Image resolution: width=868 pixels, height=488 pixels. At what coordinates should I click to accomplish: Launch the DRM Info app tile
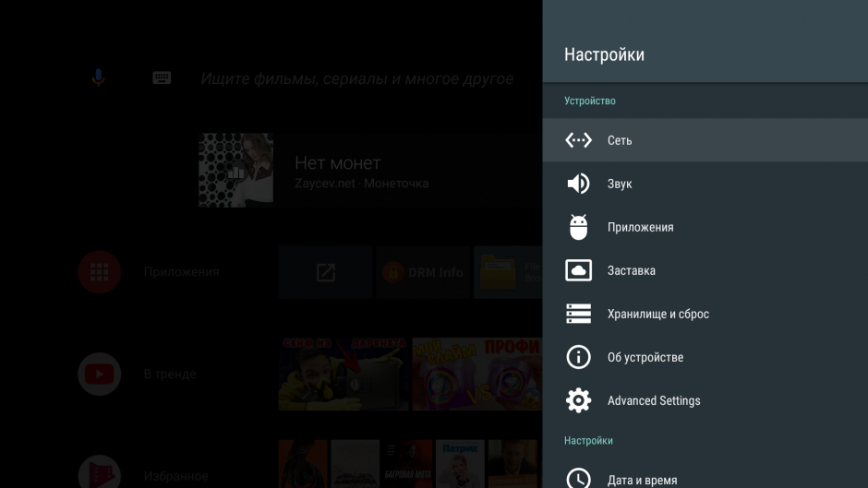[423, 272]
